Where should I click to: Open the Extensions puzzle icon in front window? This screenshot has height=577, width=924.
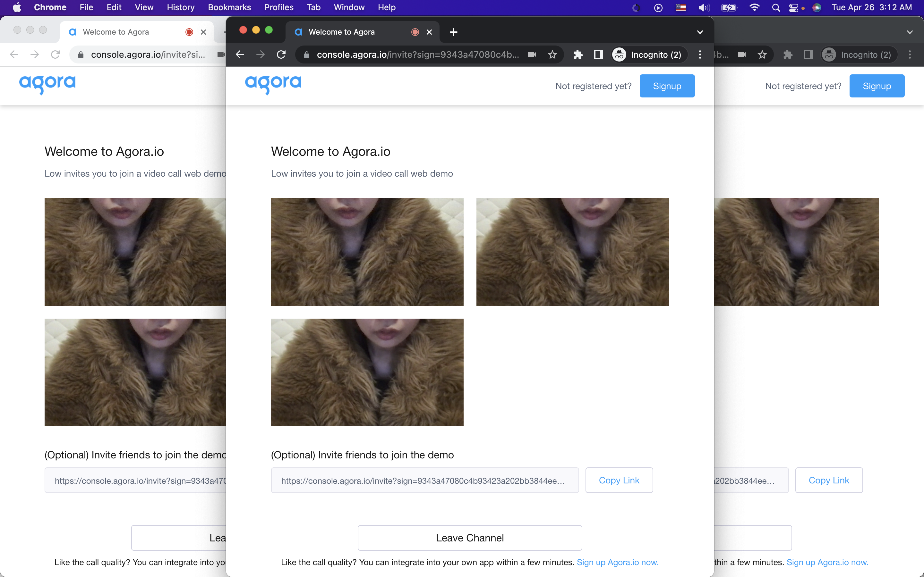(x=578, y=54)
